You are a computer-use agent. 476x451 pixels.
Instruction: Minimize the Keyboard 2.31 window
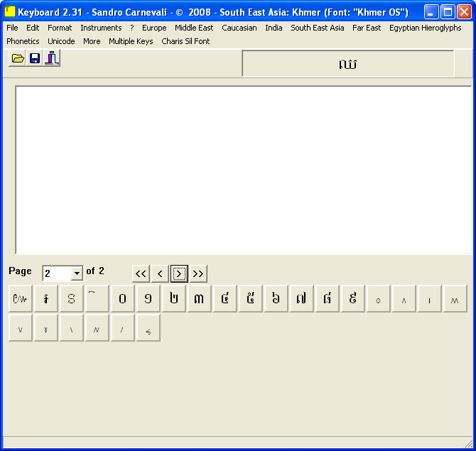point(431,12)
